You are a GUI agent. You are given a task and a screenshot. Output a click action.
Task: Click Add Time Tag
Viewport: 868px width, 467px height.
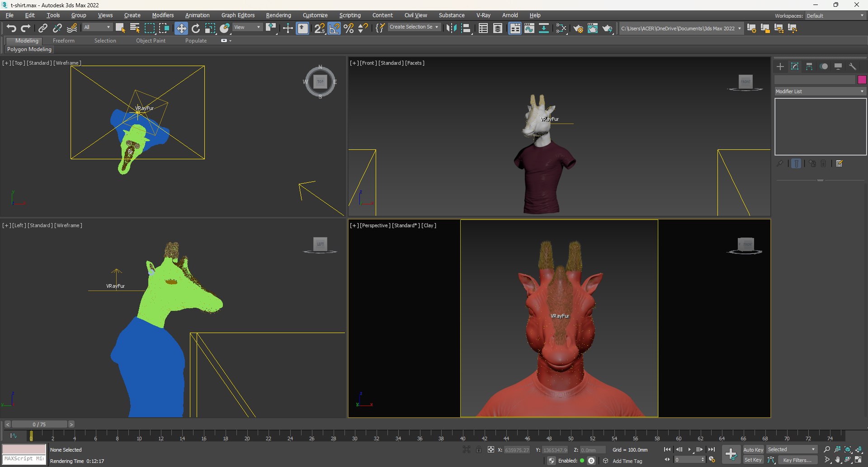click(627, 461)
